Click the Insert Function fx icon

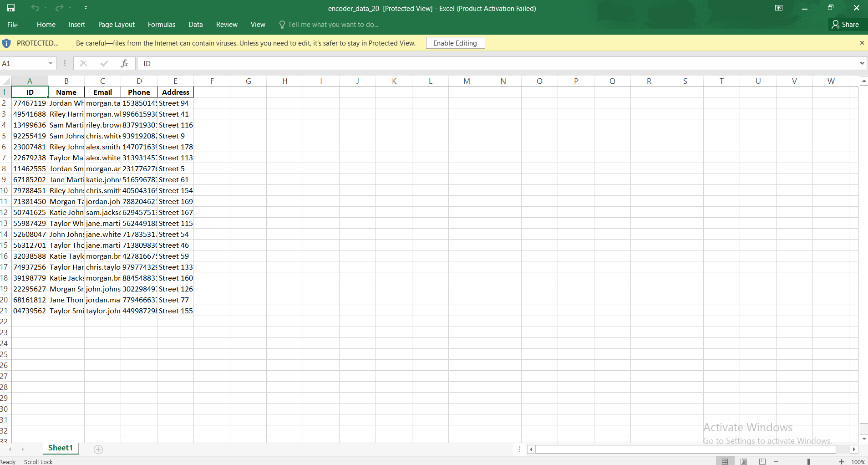(x=124, y=63)
